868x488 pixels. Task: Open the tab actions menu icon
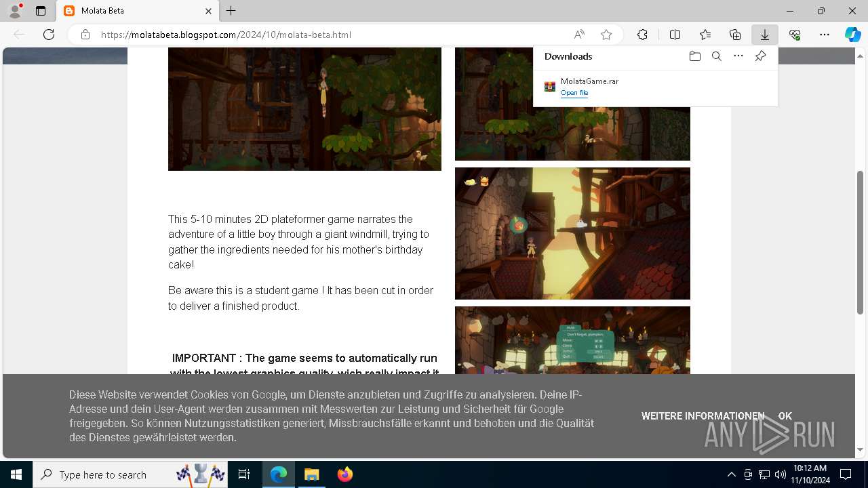point(41,11)
